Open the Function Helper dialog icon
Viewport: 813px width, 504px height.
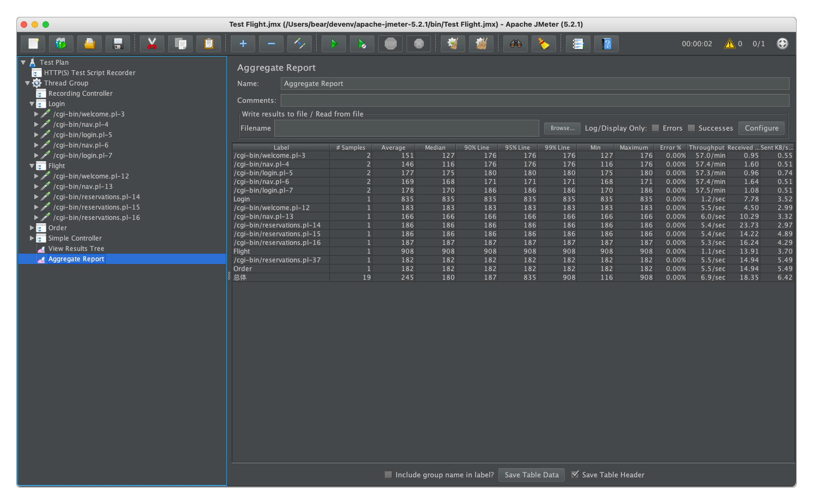coord(578,44)
